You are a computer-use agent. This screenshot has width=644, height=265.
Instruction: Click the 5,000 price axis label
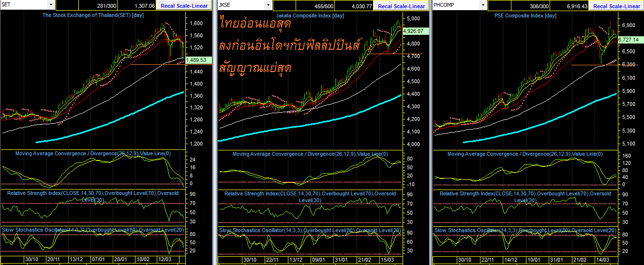(x=414, y=19)
